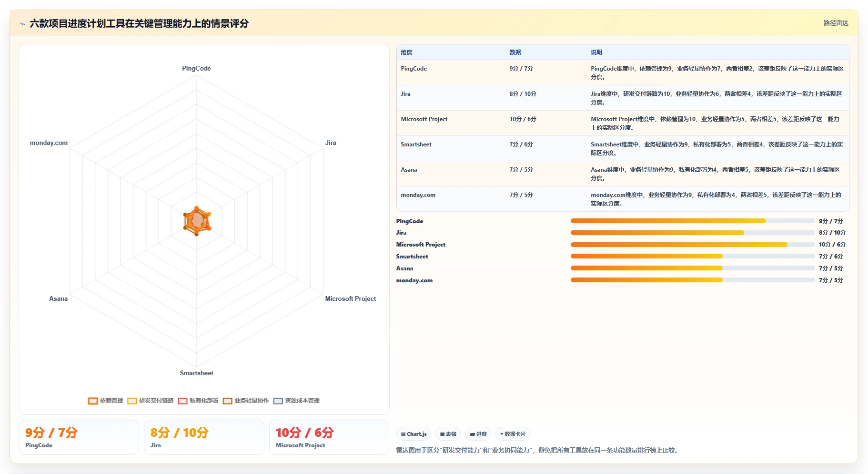868x474 pixels.
Task: Toggle the 研发交付链路 legend series
Action: tap(151, 401)
